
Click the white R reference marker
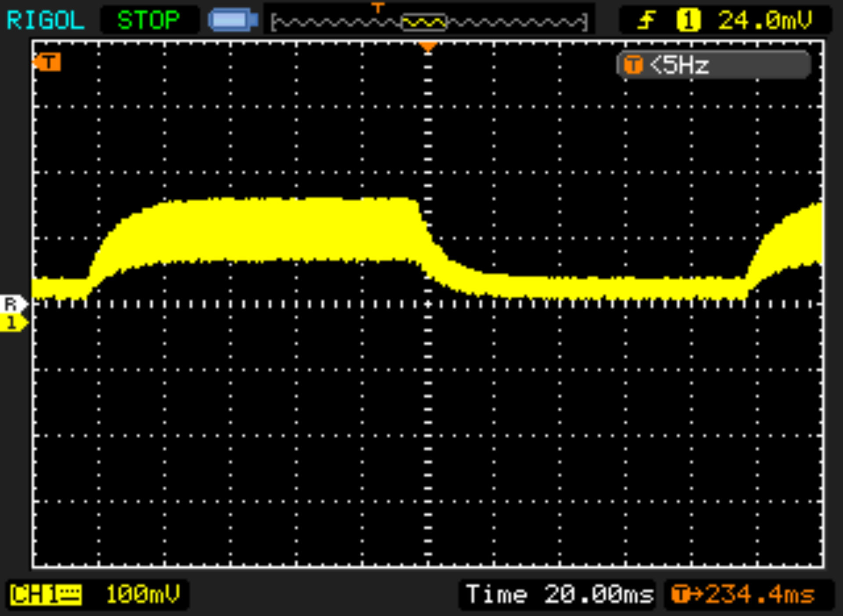click(x=12, y=304)
